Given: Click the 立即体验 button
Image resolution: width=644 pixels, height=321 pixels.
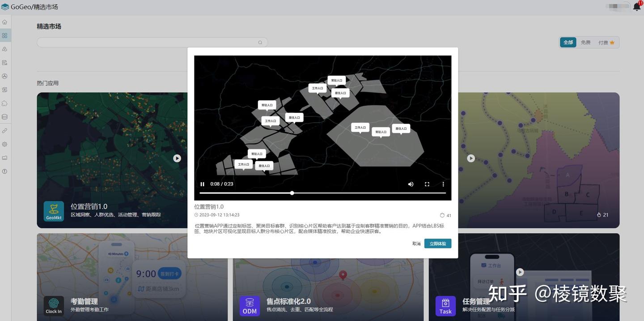Looking at the screenshot, I should coord(437,244).
